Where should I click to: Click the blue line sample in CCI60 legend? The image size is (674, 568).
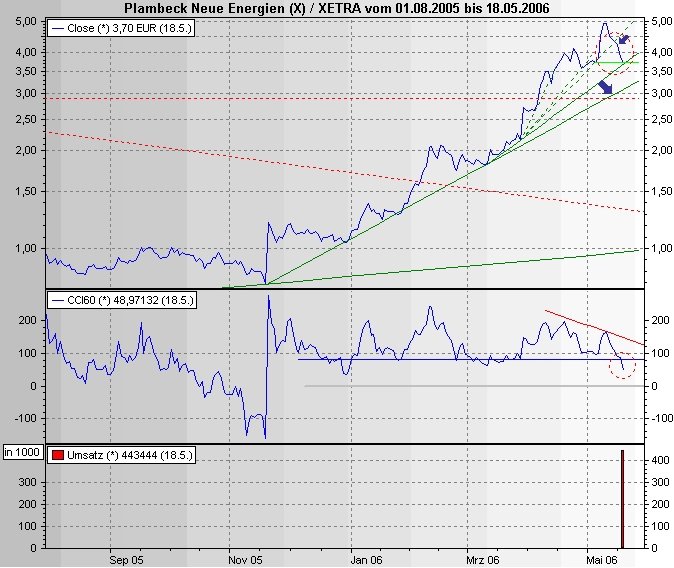(57, 301)
